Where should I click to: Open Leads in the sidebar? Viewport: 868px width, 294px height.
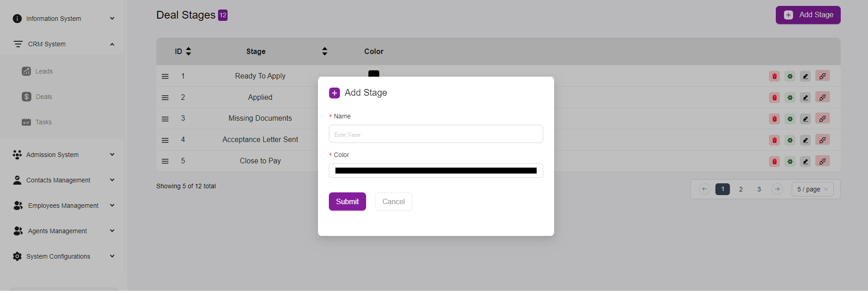[x=44, y=71]
